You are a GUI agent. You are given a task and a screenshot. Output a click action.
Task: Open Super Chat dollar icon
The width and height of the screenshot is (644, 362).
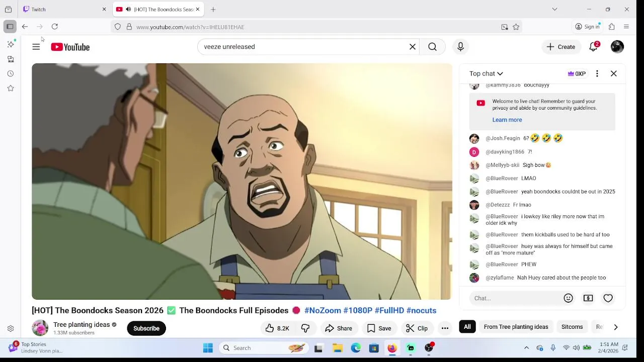[x=588, y=298]
